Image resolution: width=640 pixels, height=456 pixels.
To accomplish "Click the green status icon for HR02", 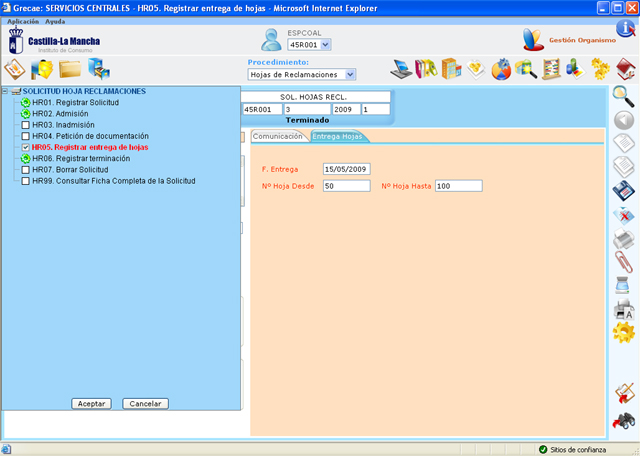I will 25,113.
